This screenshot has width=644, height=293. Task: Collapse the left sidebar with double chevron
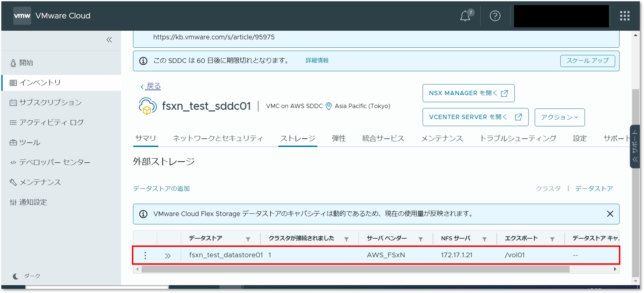pos(109,40)
